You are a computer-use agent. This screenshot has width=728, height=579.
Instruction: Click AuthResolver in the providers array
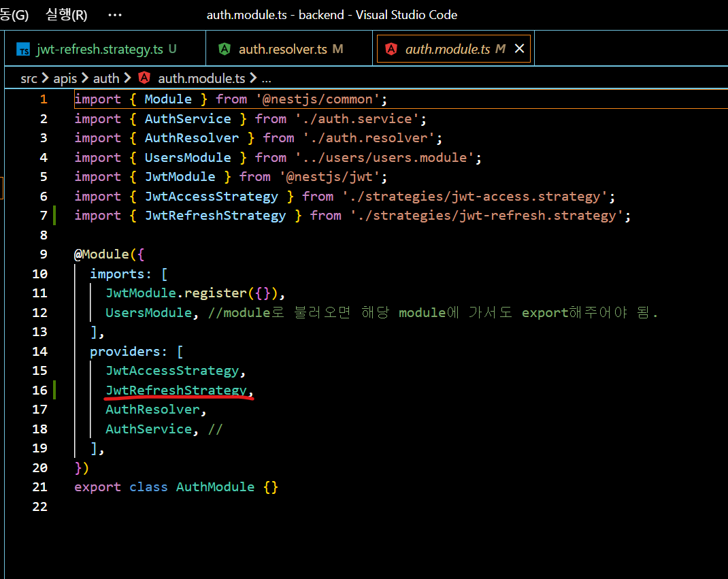[152, 410]
